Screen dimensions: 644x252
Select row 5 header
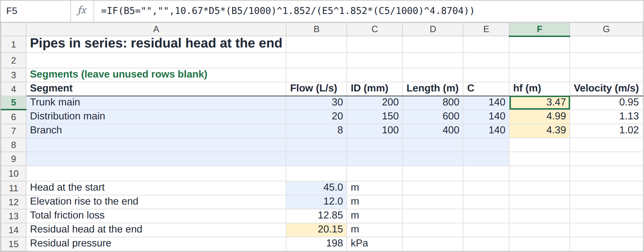(14, 103)
